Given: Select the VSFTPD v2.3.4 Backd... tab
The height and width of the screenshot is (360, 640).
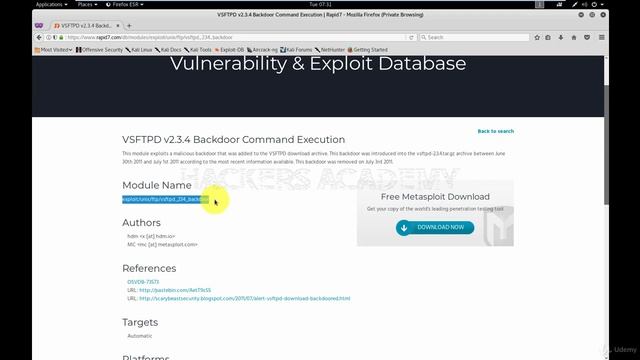Looking at the screenshot, I should [87, 25].
